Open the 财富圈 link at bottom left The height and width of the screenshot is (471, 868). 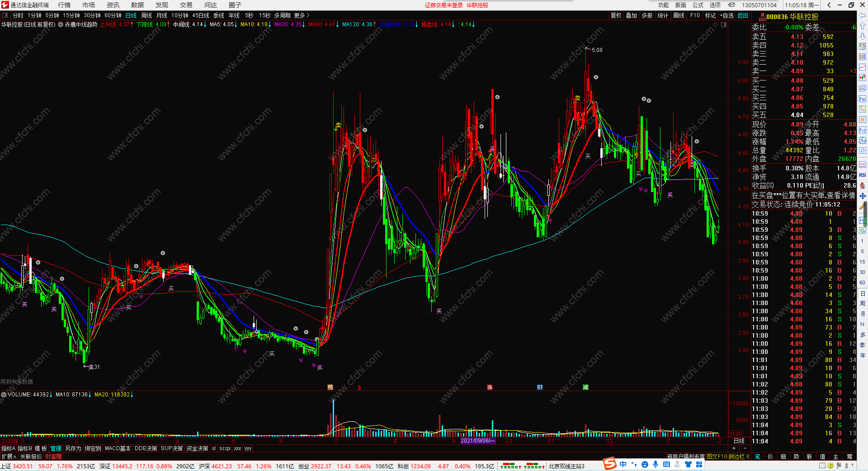coord(53,457)
